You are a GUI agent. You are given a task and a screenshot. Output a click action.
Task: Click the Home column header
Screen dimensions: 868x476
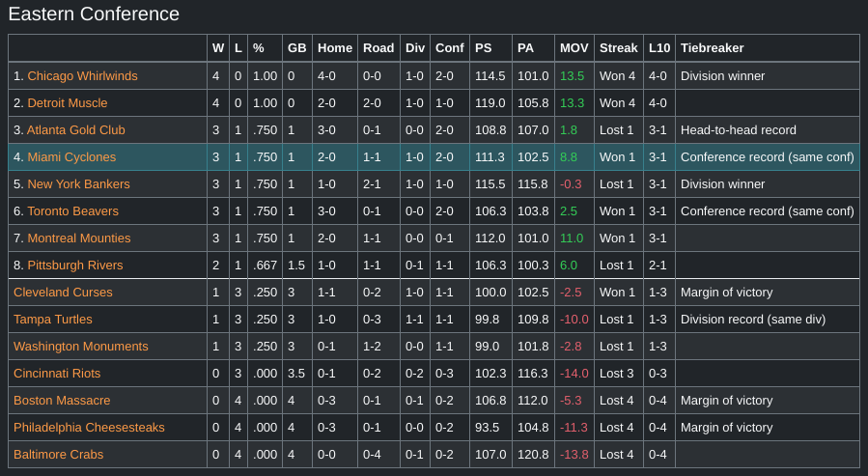(335, 48)
